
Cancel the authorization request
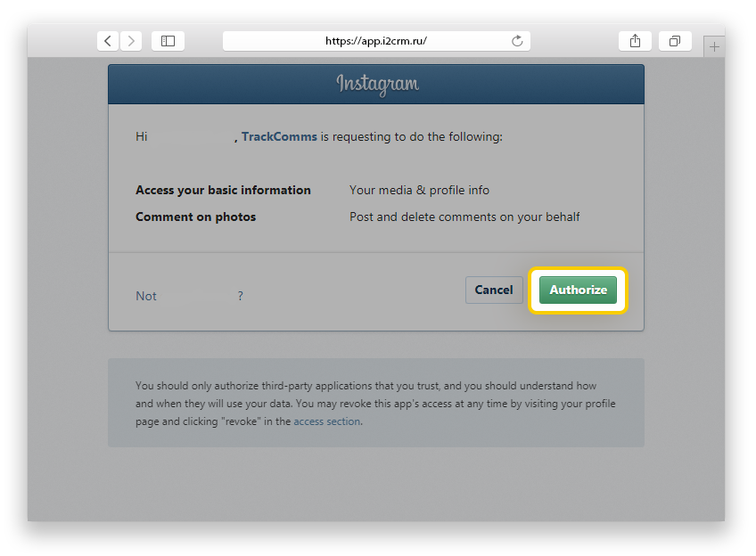coord(494,290)
